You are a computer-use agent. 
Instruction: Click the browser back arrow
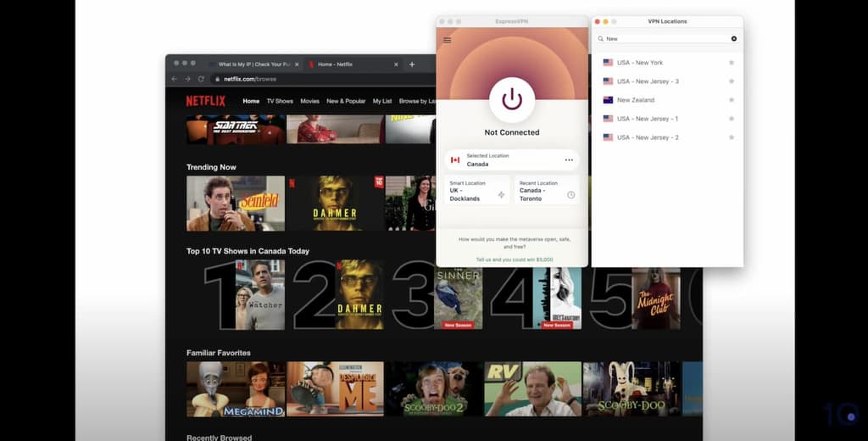pos(174,79)
